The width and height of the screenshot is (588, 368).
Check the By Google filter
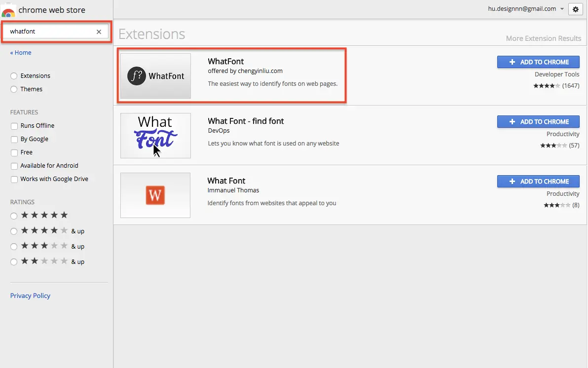[14, 139]
